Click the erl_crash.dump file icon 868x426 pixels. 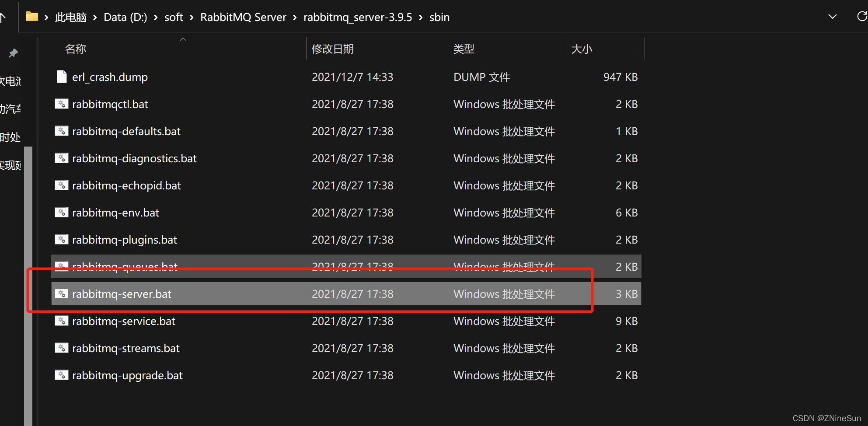click(x=62, y=77)
